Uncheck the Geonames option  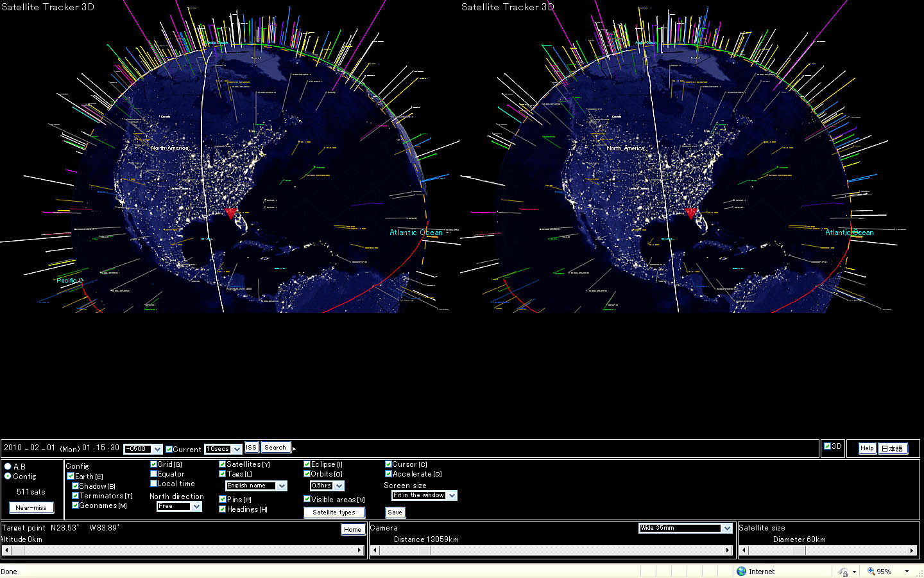coord(75,505)
